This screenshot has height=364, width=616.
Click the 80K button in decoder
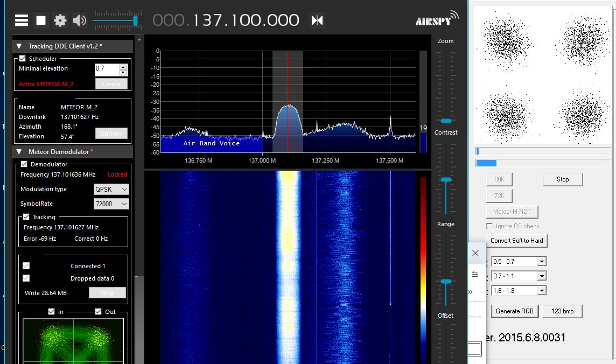coord(499,179)
